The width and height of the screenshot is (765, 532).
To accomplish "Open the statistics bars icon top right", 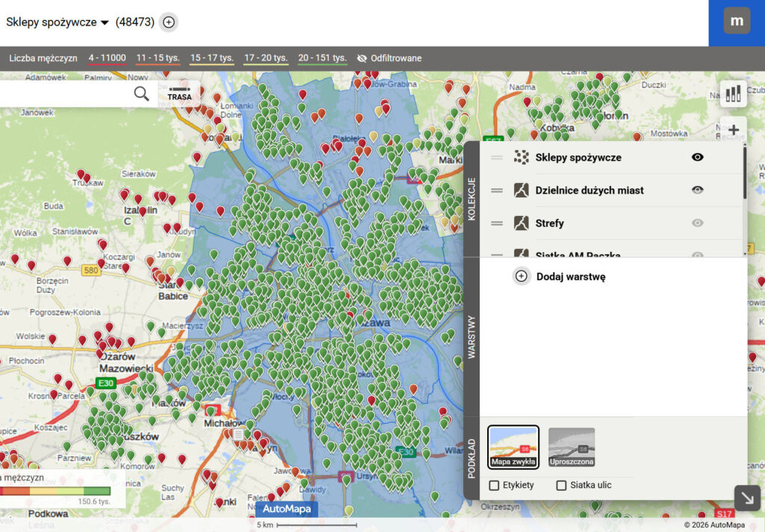I will pos(733,93).
